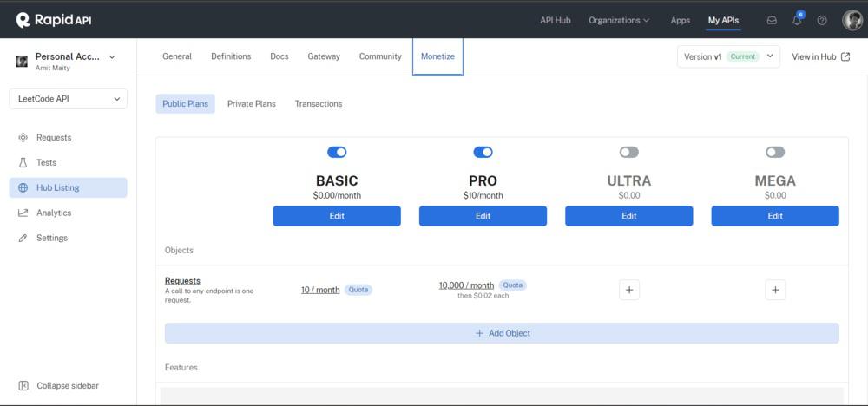Click the Personal Account avatar thumbnail
Screen dimensions: 868x406
point(22,61)
